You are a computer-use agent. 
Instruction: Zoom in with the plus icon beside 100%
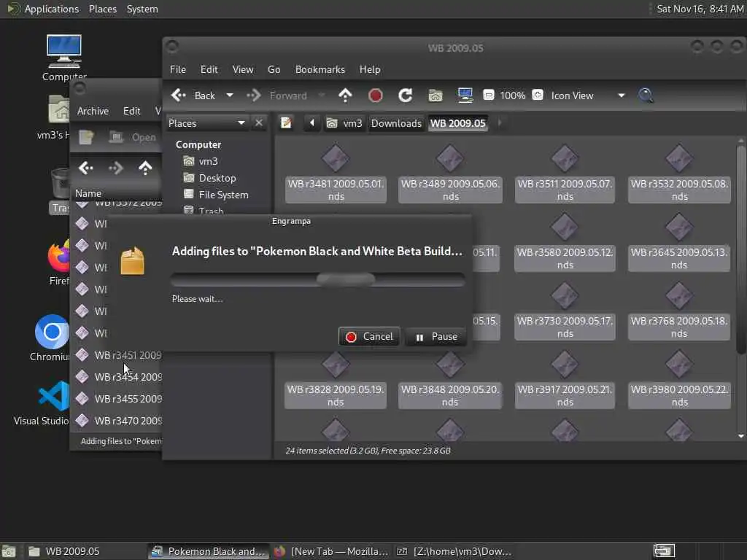click(538, 95)
